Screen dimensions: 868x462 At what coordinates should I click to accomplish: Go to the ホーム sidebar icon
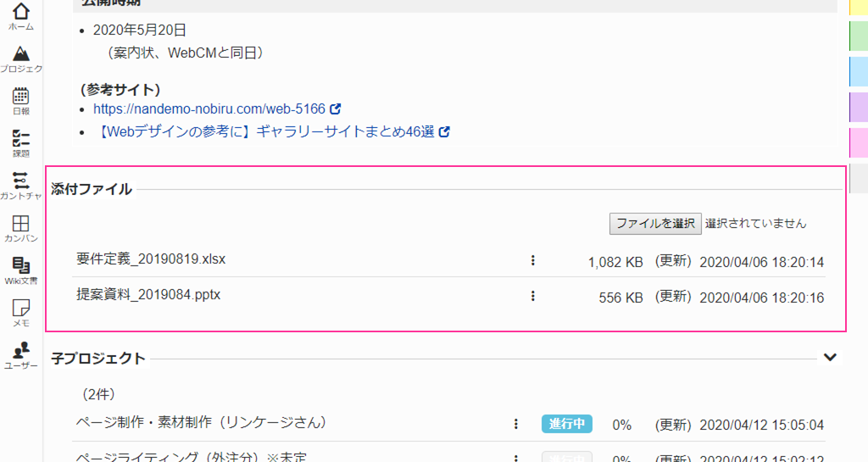[21, 15]
